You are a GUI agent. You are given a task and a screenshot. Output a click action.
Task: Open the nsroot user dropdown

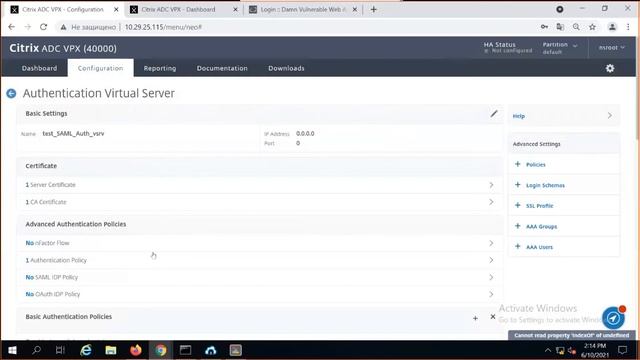(x=611, y=48)
